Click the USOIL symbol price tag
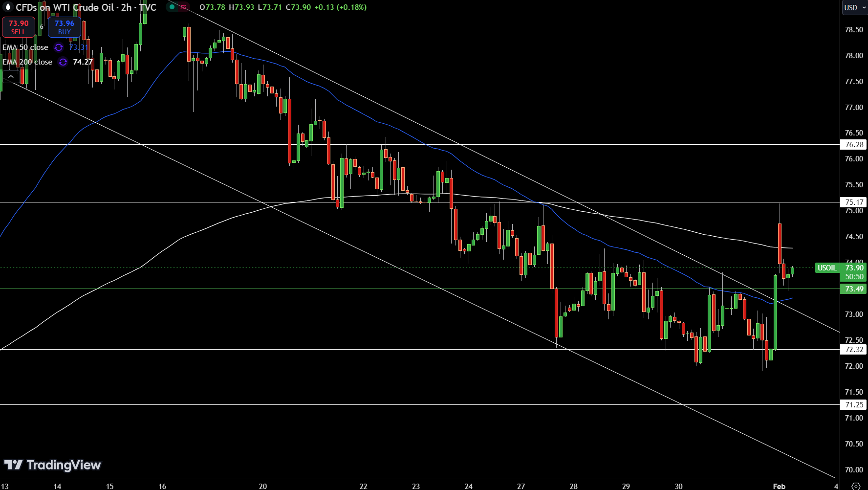This screenshot has height=490, width=868. (827, 268)
